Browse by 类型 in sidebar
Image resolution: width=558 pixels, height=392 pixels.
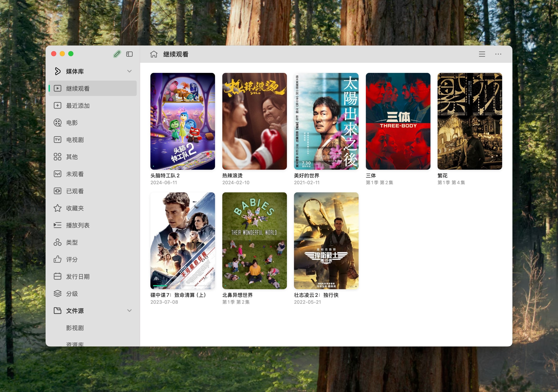click(x=93, y=242)
